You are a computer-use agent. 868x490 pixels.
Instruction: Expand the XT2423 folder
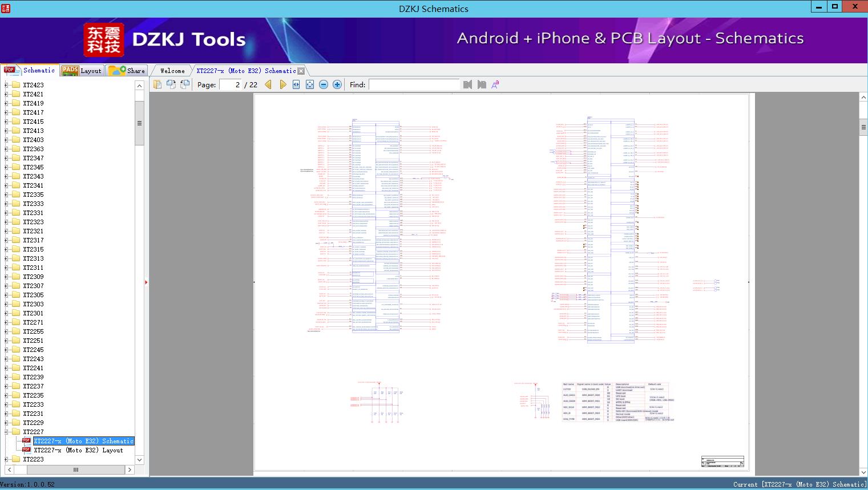[x=6, y=85]
